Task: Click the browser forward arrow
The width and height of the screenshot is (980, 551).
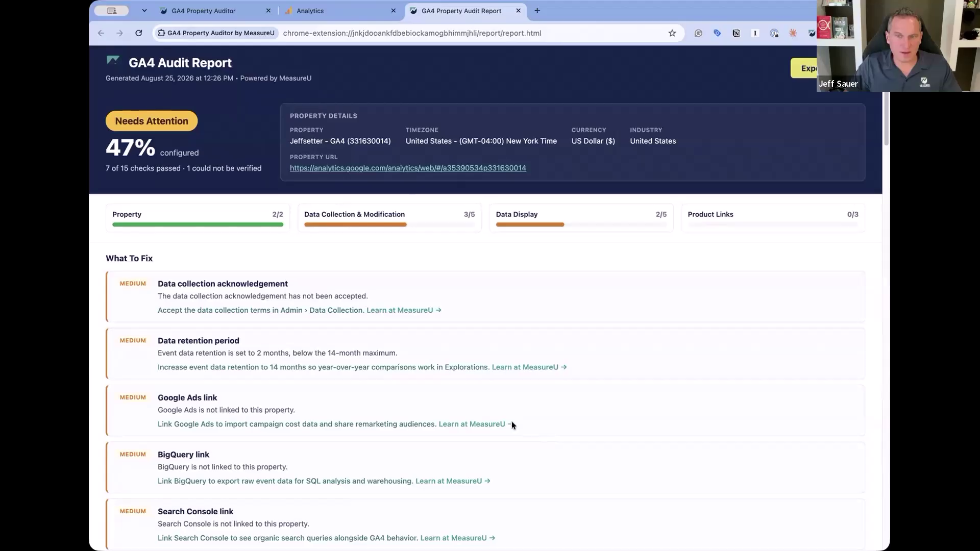Action: 119,33
